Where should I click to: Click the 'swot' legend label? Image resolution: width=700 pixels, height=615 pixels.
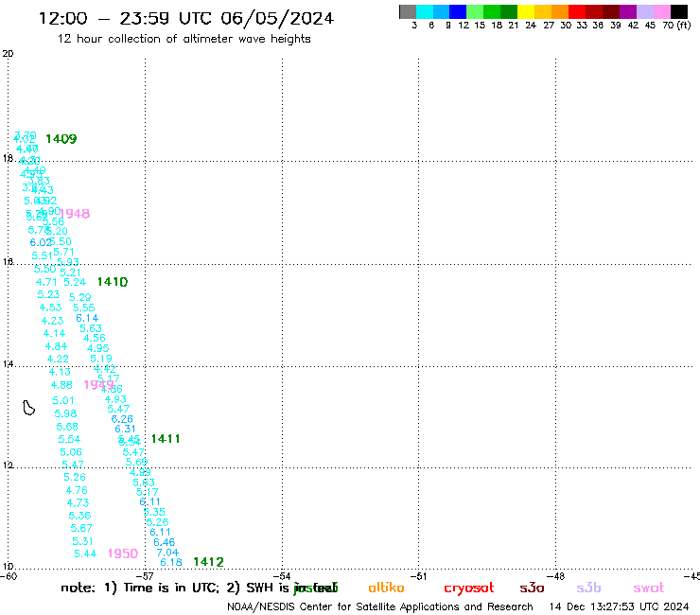tap(649, 588)
